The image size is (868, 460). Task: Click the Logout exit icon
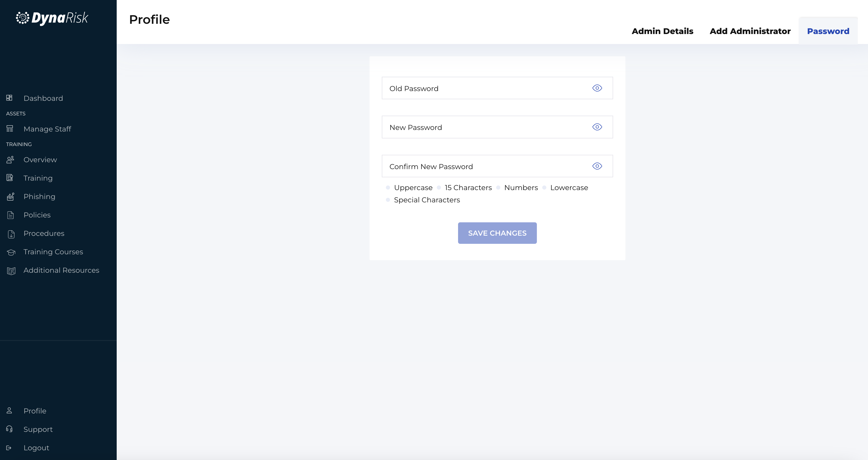point(9,448)
